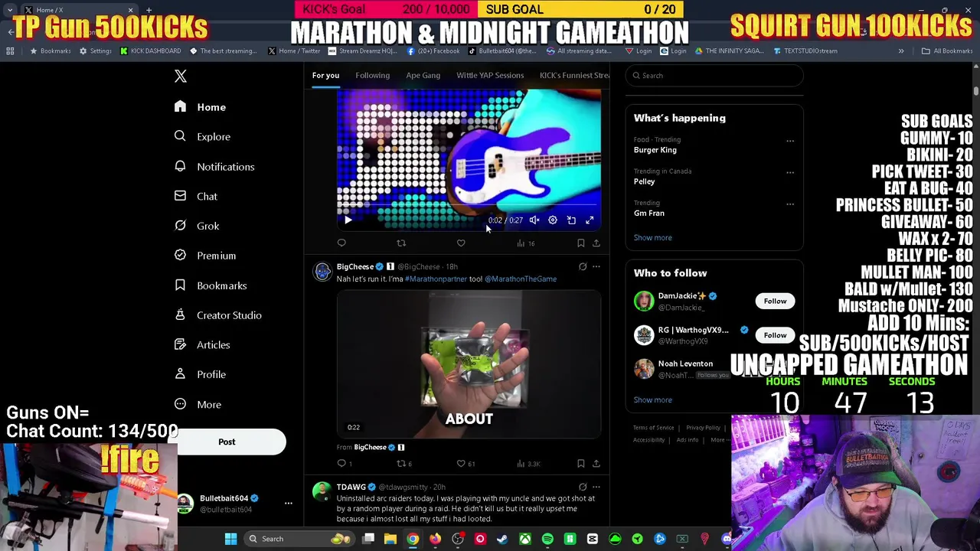Open more options on BigCheese post
Image resolution: width=980 pixels, height=551 pixels.
[x=596, y=266]
